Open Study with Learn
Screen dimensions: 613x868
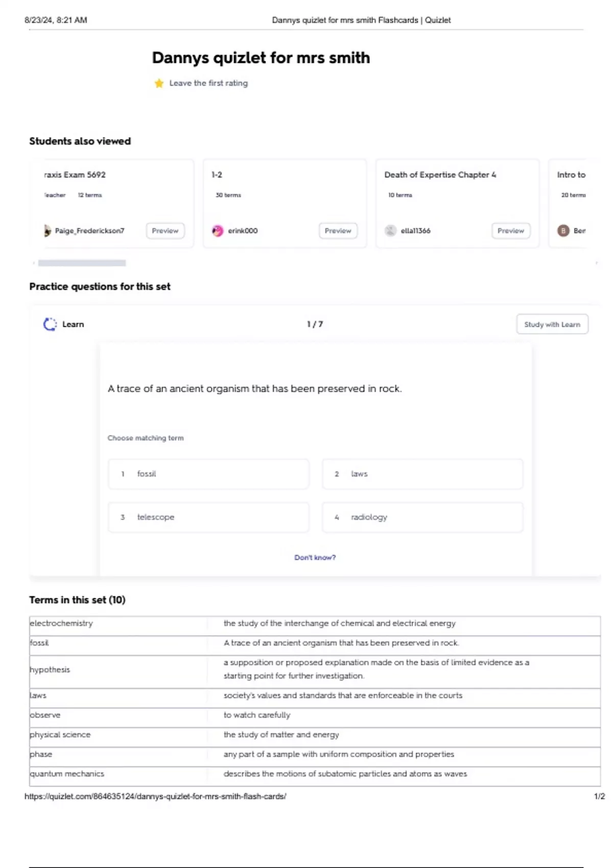(552, 324)
